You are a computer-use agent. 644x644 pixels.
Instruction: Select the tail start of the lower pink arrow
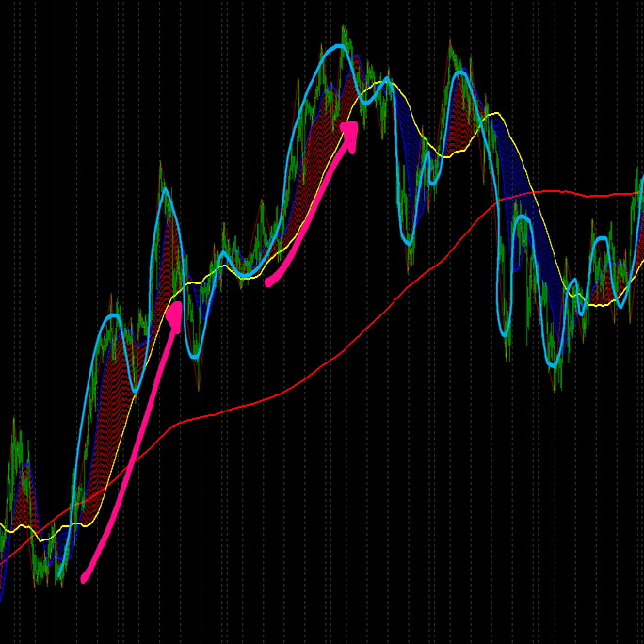pyautogui.click(x=85, y=578)
